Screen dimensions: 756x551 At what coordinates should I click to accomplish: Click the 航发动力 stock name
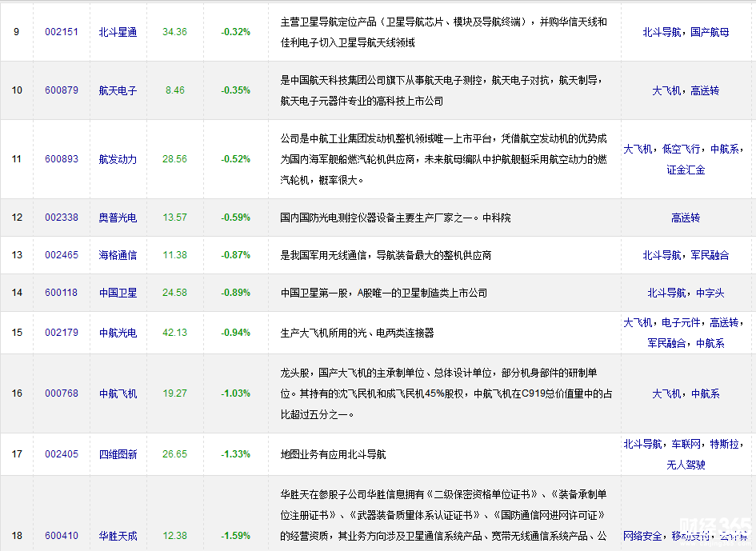click(x=118, y=159)
